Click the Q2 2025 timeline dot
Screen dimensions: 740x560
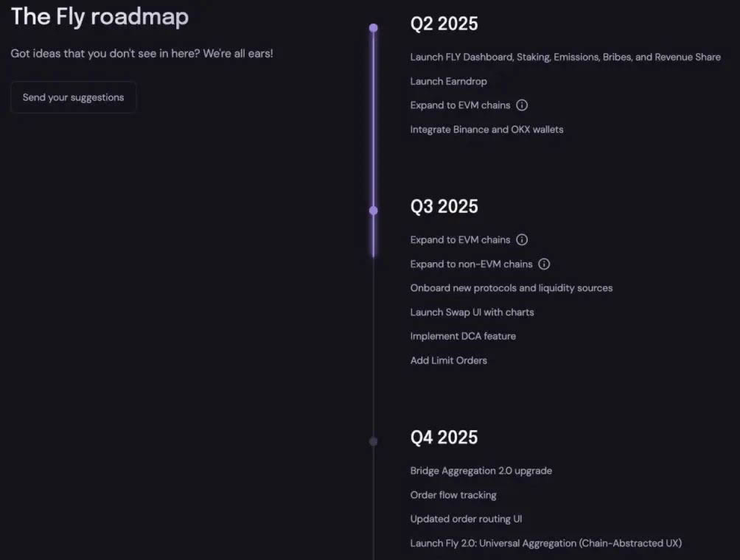click(374, 28)
